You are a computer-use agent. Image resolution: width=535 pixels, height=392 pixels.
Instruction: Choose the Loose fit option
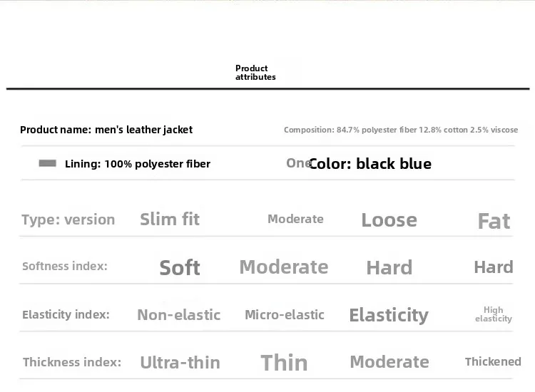[389, 220]
